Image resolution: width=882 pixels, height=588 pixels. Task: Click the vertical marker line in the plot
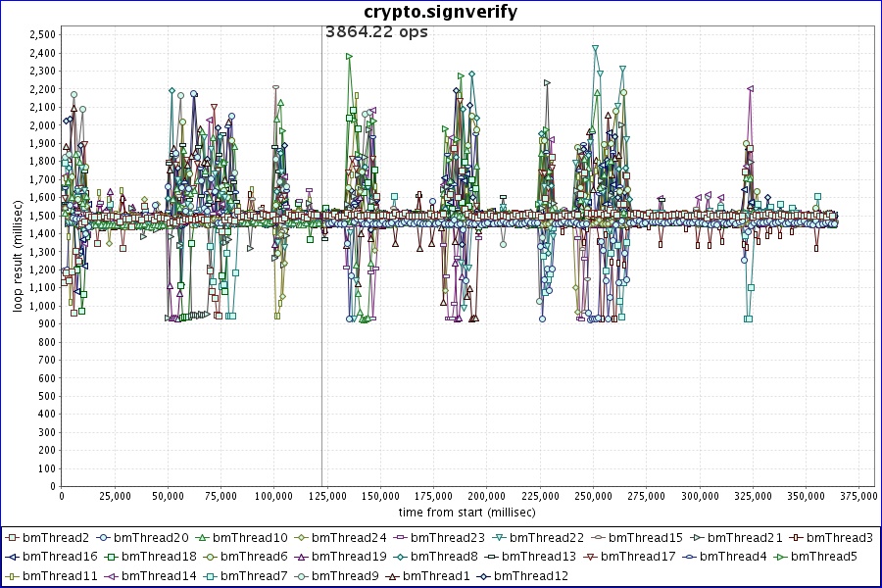point(322,294)
